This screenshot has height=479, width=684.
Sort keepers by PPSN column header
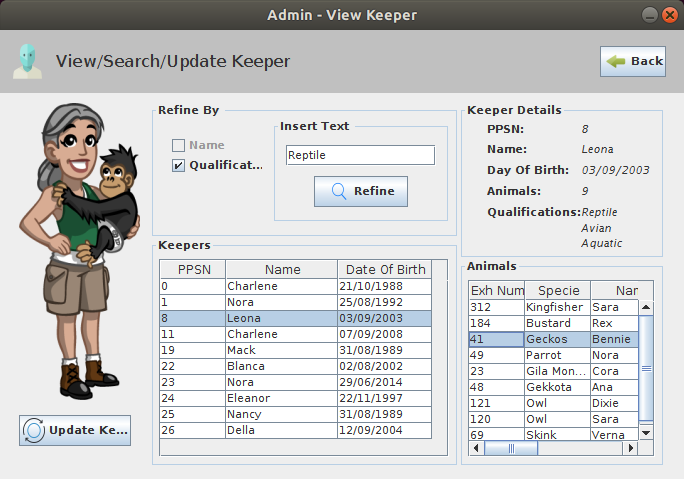[193, 269]
